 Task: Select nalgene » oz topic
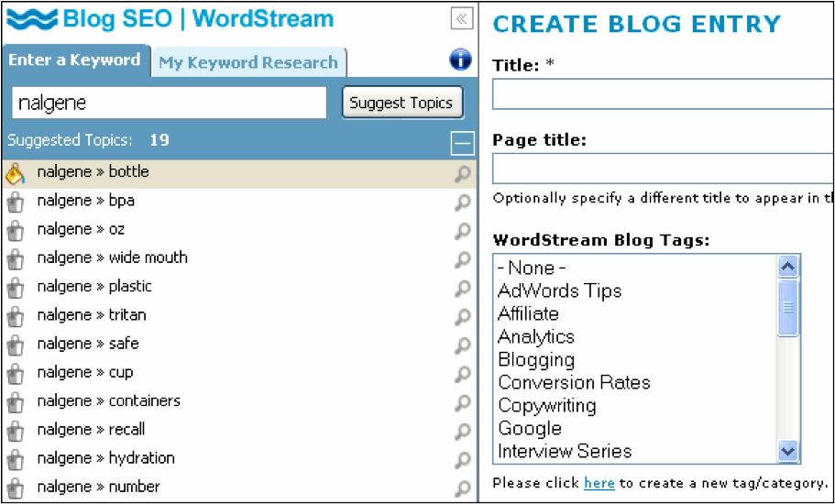pos(81,229)
